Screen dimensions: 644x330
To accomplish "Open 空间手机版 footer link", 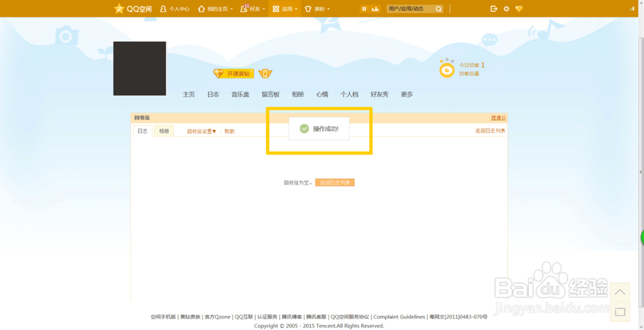I will (x=163, y=317).
